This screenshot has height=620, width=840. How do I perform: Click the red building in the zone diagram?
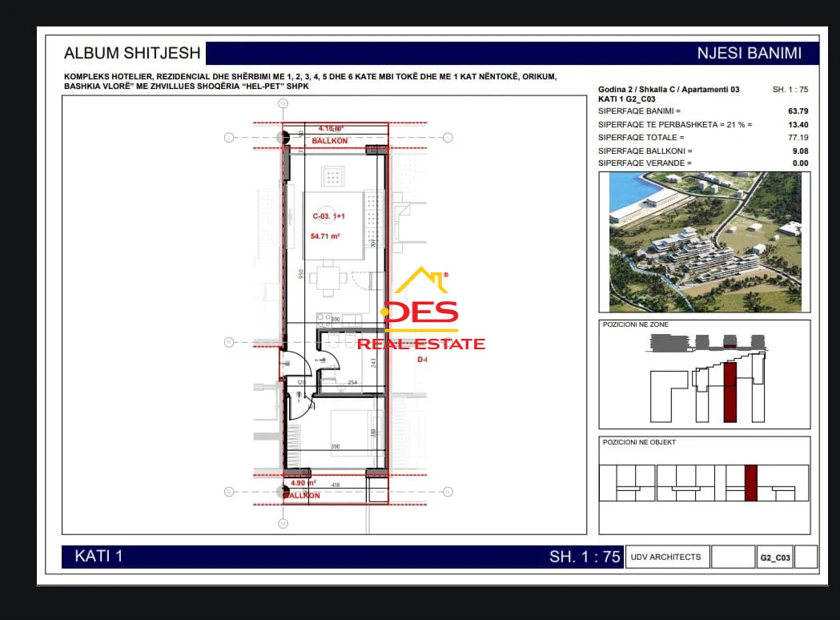point(729,393)
